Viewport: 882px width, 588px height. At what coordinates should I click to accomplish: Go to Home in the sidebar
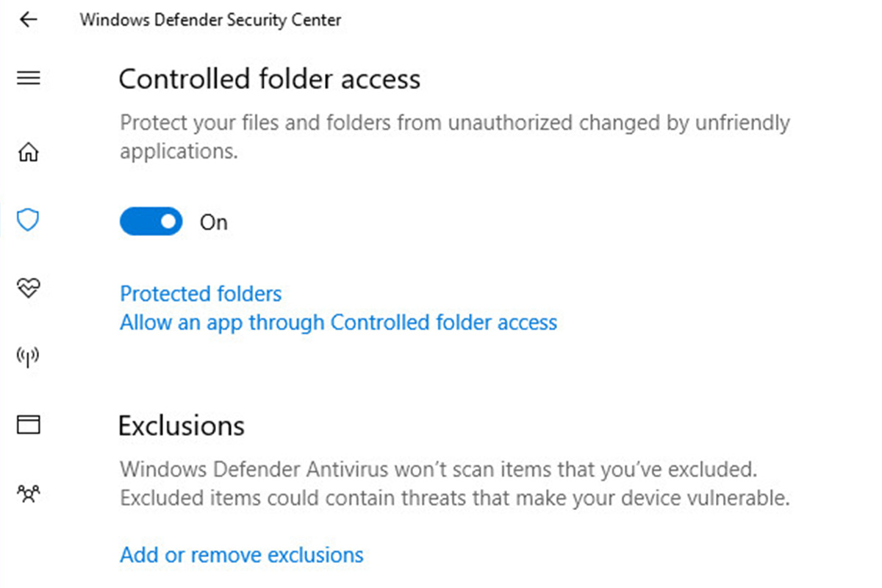[x=28, y=153]
